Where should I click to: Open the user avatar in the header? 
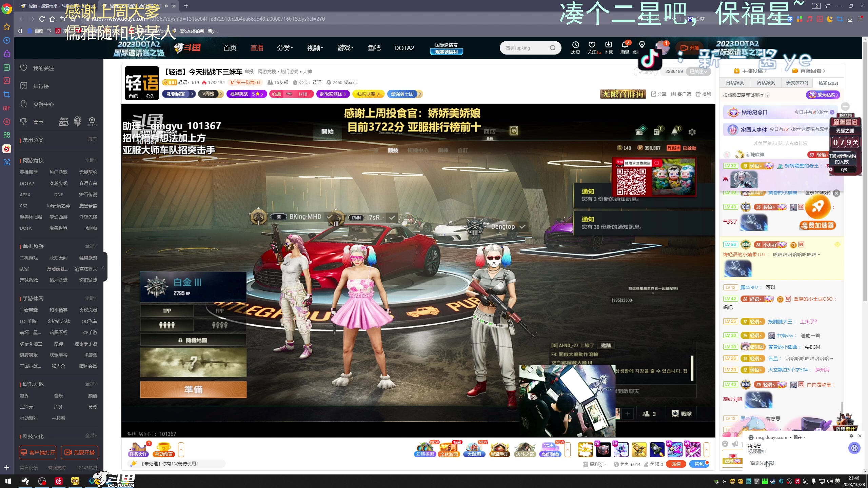point(662,47)
